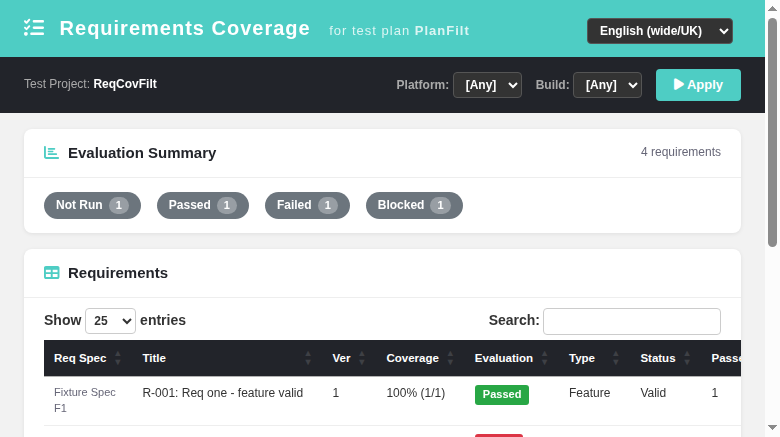Click 'R-001: Req one - feature valid' title
Screen dimensions: 780x437
[223, 393]
